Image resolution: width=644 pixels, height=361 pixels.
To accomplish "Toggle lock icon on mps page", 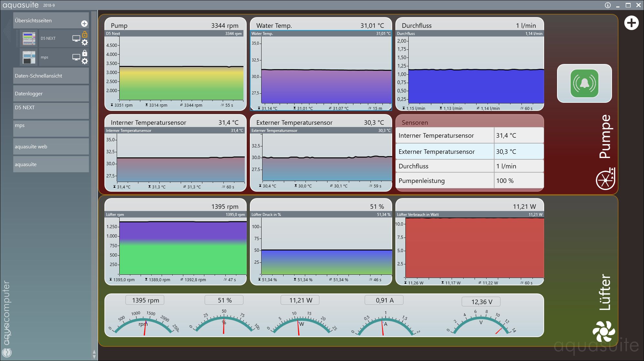I will tap(85, 53).
